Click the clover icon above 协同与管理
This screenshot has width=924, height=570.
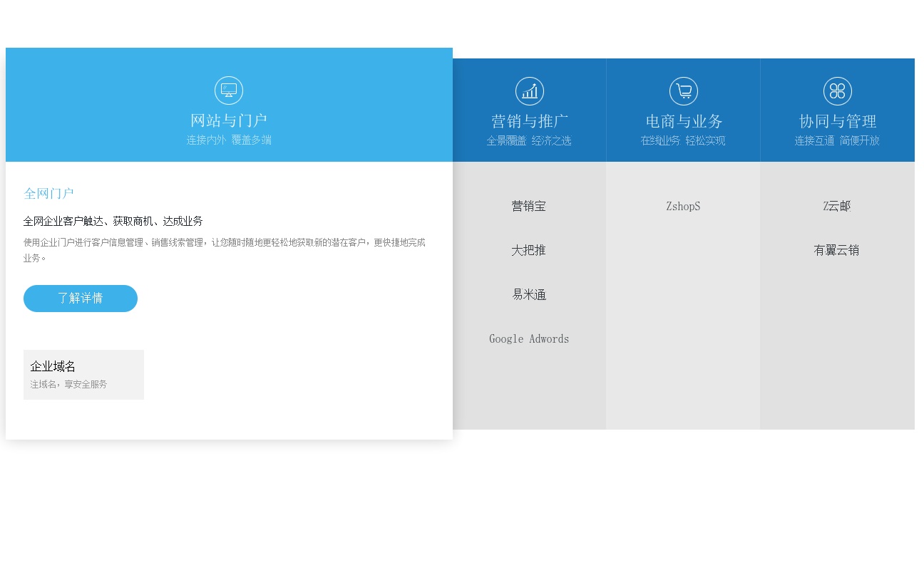[x=838, y=91]
